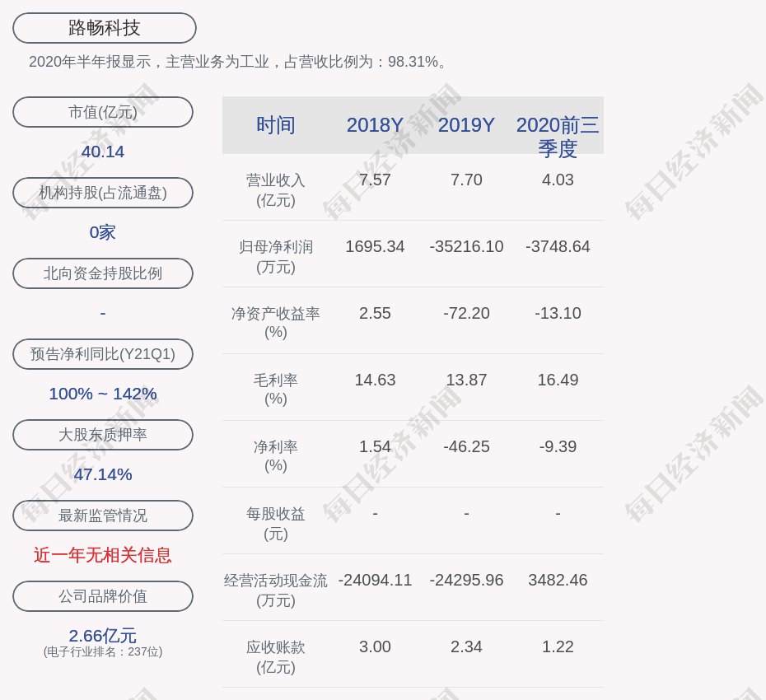Click the net margin value -46.25
This screenshot has height=700, width=766.
coord(466,446)
